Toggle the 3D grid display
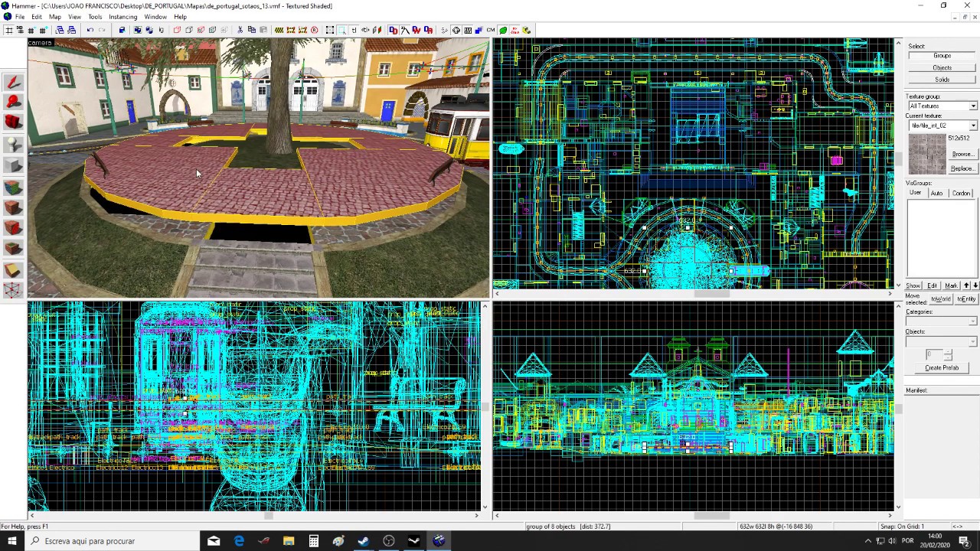Image resolution: width=980 pixels, height=551 pixels. click(20, 31)
